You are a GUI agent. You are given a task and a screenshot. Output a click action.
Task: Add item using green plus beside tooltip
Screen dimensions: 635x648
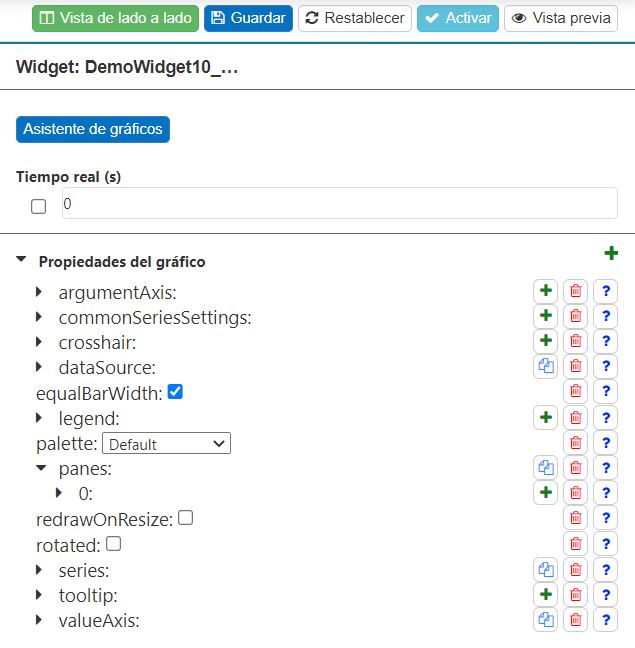[546, 594]
